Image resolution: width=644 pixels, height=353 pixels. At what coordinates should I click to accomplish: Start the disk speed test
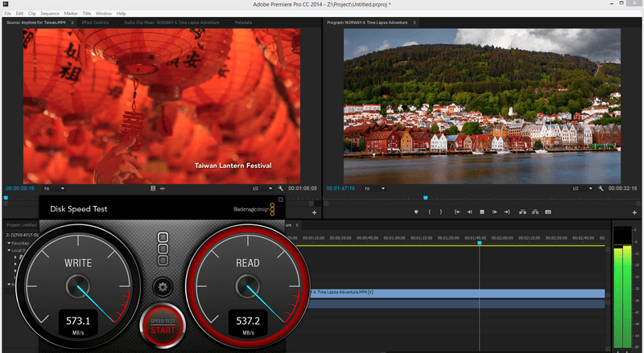tap(163, 326)
